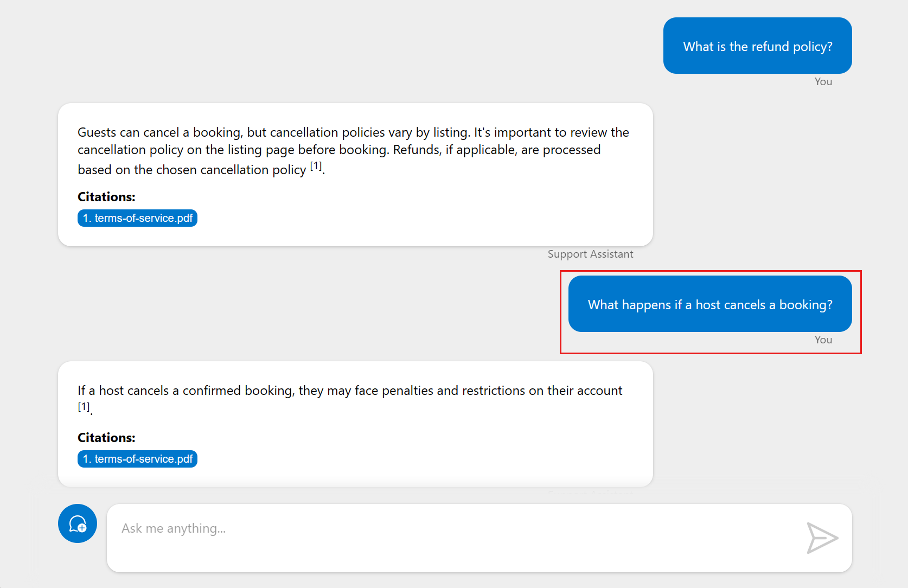Click the [1] reference in the refund answer

316,166
